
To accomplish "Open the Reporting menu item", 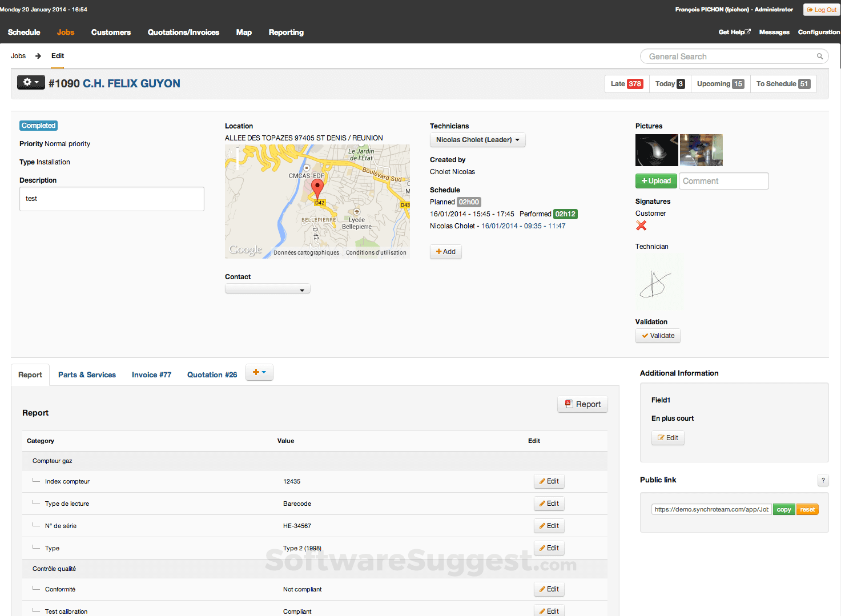I will pyautogui.click(x=286, y=33).
